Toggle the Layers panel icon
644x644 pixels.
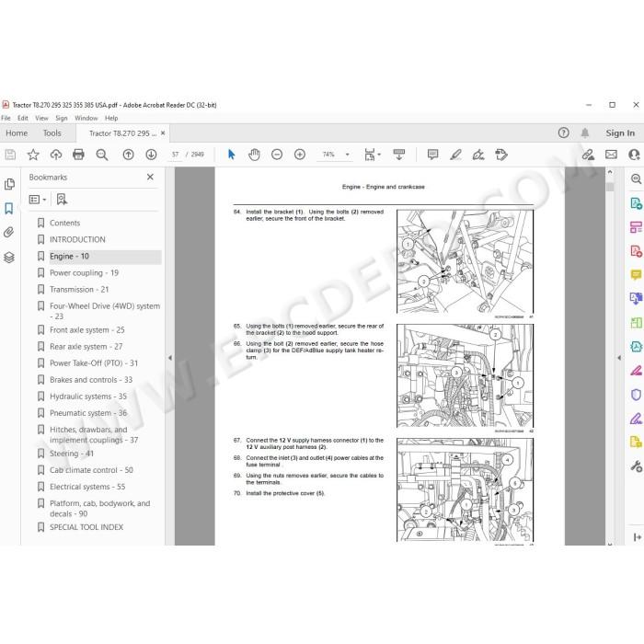coord(9,258)
